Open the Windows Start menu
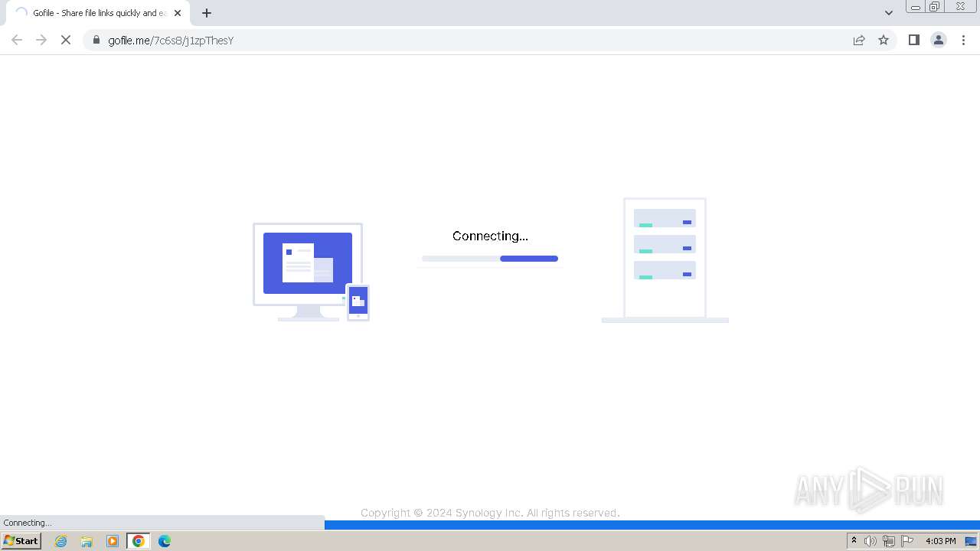Viewport: 980px width, 551px height. click(21, 541)
